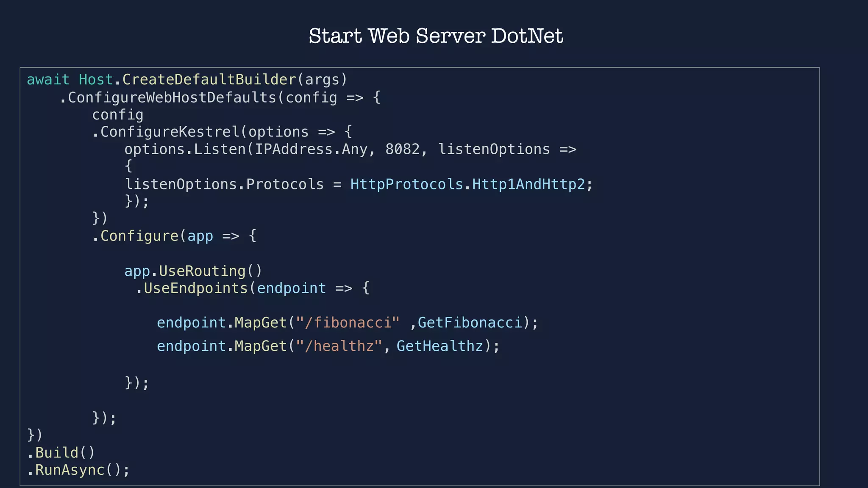Click 'GetHealthz' handler name
This screenshot has width=868, height=488.
point(440,347)
